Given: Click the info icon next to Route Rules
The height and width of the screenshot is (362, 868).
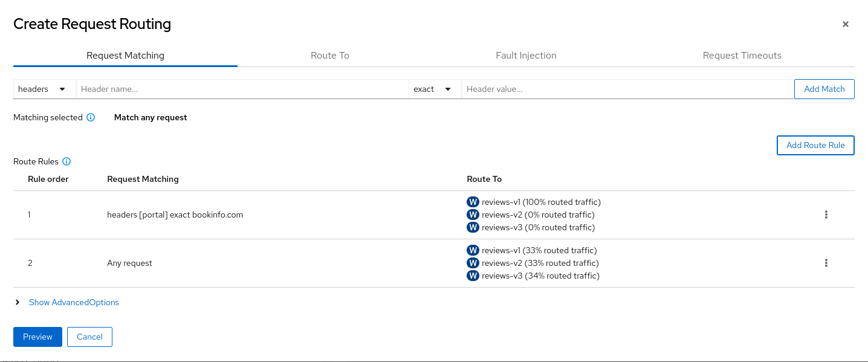Looking at the screenshot, I should coord(66,161).
